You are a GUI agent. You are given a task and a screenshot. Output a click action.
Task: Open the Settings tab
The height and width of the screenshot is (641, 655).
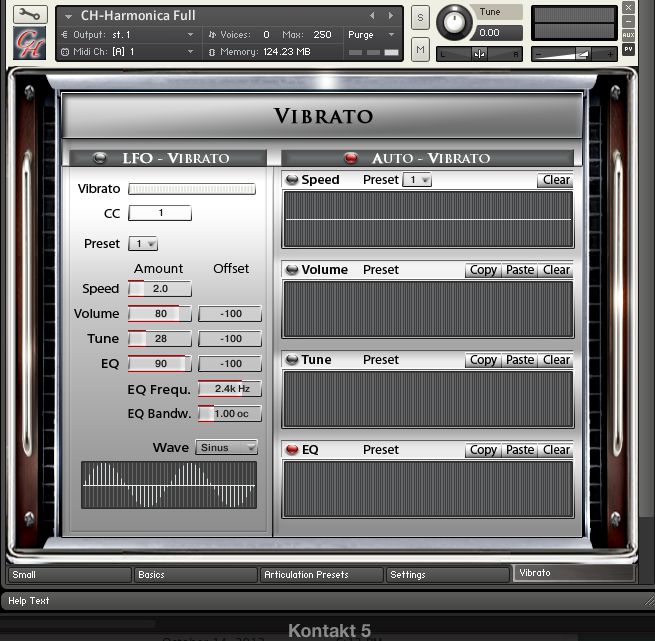(448, 575)
